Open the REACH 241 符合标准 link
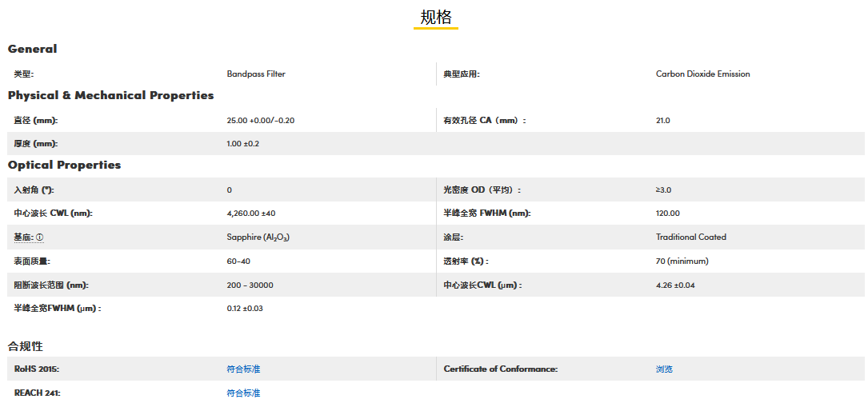 click(243, 393)
